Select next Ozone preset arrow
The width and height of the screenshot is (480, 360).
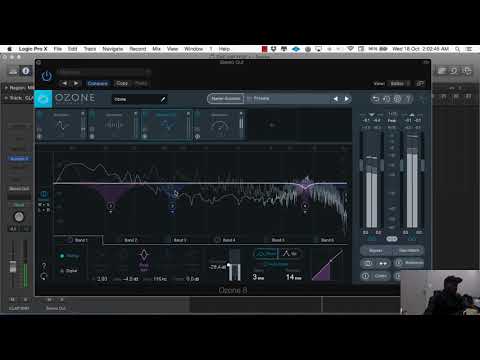347,99
